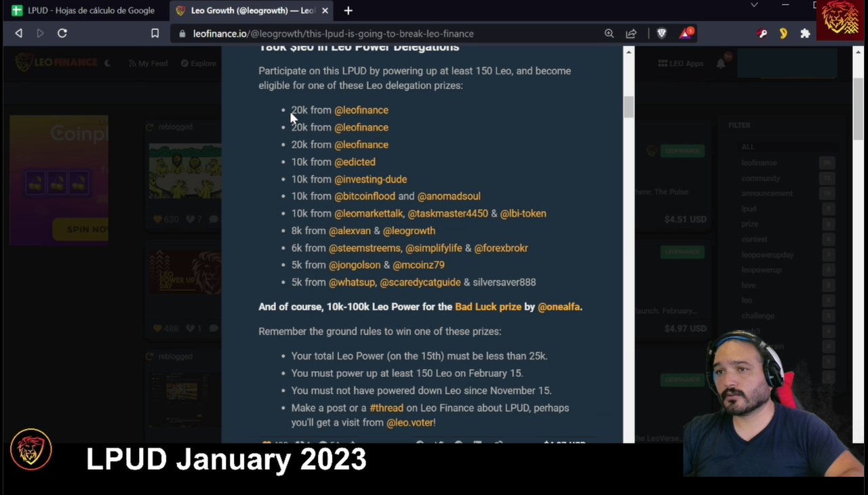Click the share page icon
868x495 pixels.
tap(631, 33)
